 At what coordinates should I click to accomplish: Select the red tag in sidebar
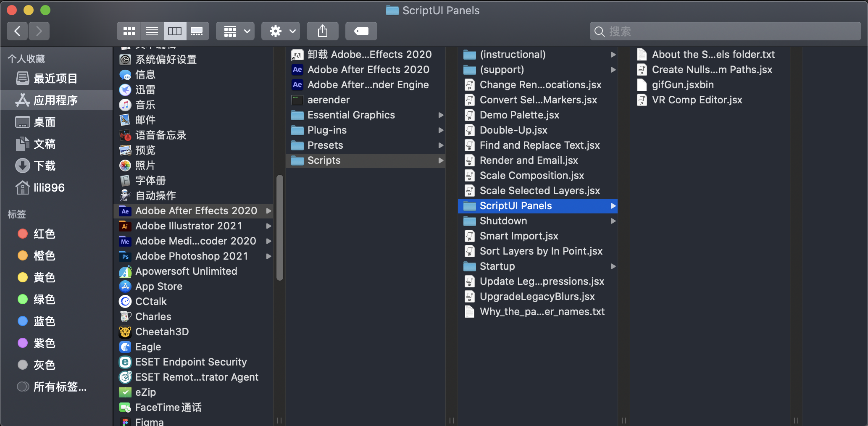coord(23,234)
